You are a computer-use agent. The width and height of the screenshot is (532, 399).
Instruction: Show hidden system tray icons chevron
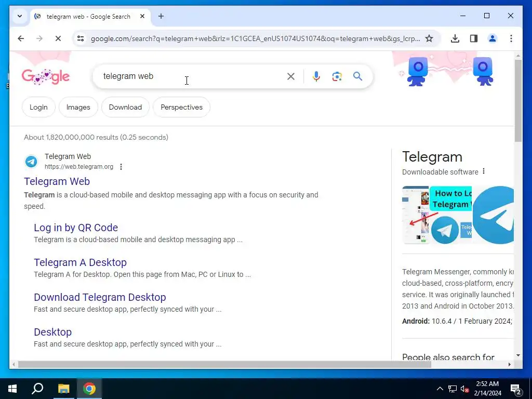440,389
